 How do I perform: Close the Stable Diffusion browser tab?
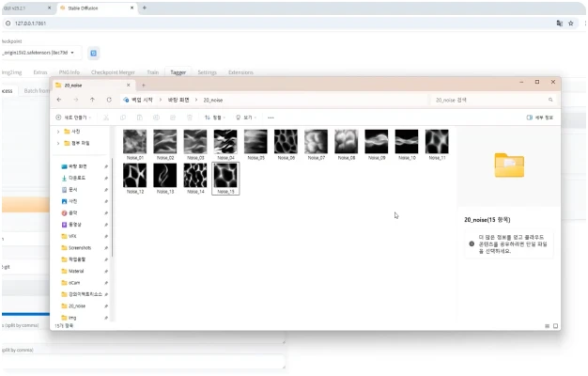pyautogui.click(x=132, y=8)
